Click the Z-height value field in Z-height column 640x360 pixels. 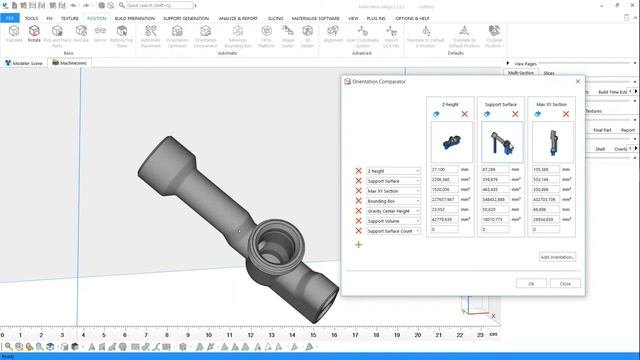pyautogui.click(x=444, y=169)
